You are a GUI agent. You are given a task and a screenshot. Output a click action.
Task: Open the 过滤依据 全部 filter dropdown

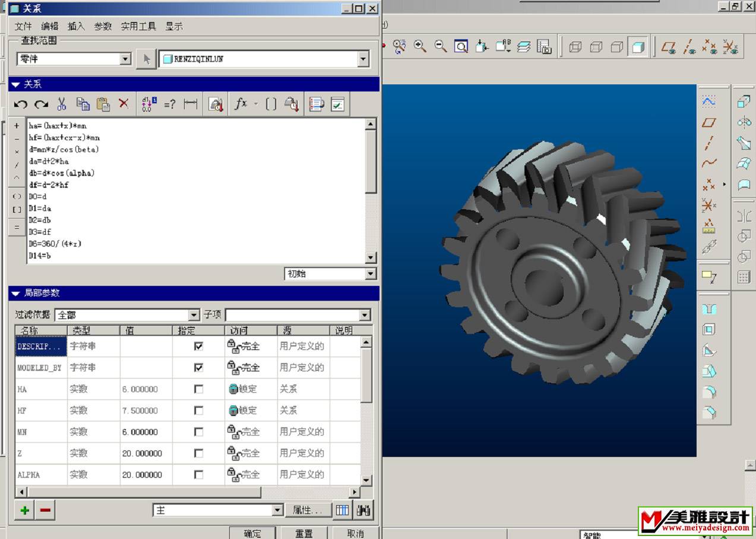[x=194, y=315]
